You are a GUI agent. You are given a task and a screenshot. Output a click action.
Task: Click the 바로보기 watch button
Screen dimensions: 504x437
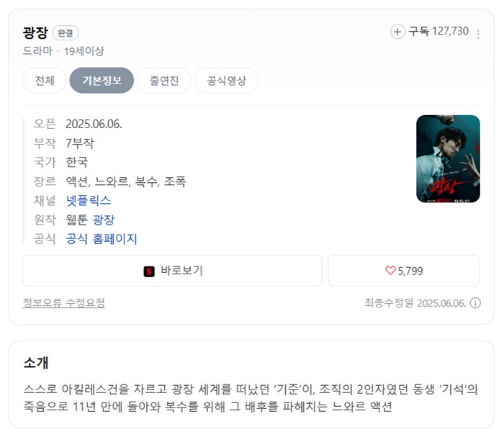tap(172, 271)
